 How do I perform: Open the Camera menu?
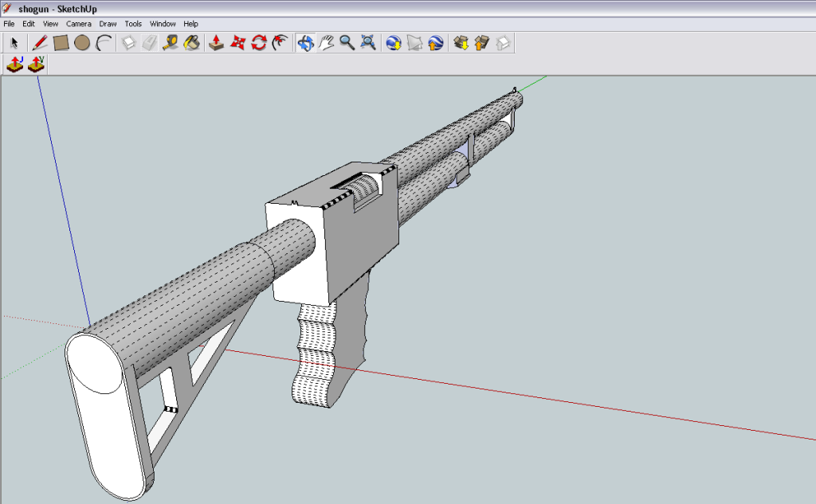79,24
